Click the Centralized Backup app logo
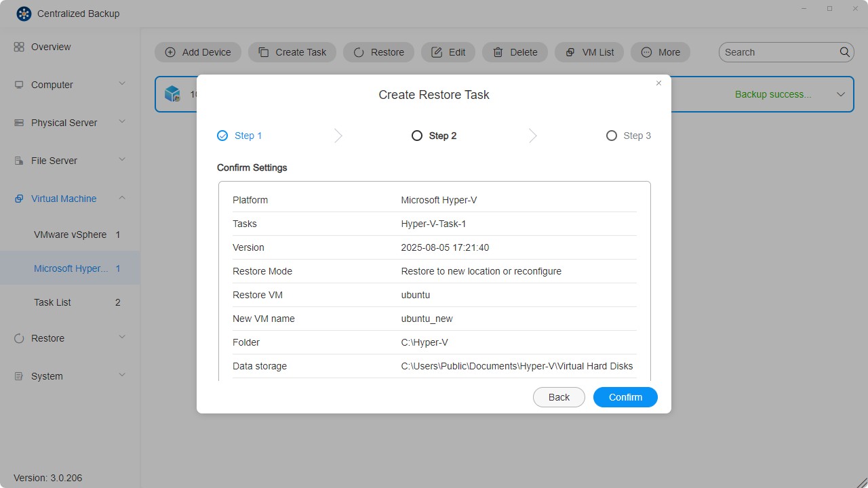Image resolution: width=868 pixels, height=488 pixels. click(x=24, y=14)
